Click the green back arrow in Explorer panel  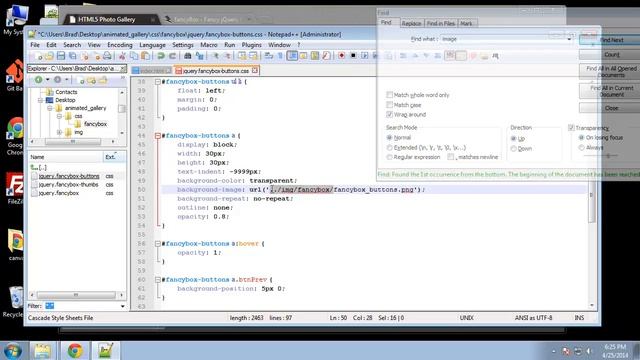[x=38, y=80]
